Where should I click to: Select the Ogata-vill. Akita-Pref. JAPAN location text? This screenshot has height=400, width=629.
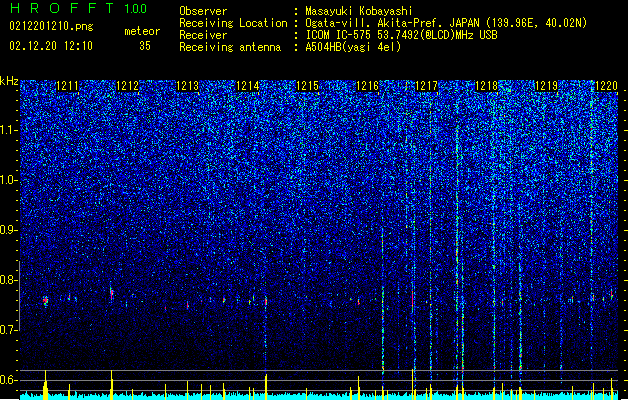click(x=446, y=23)
